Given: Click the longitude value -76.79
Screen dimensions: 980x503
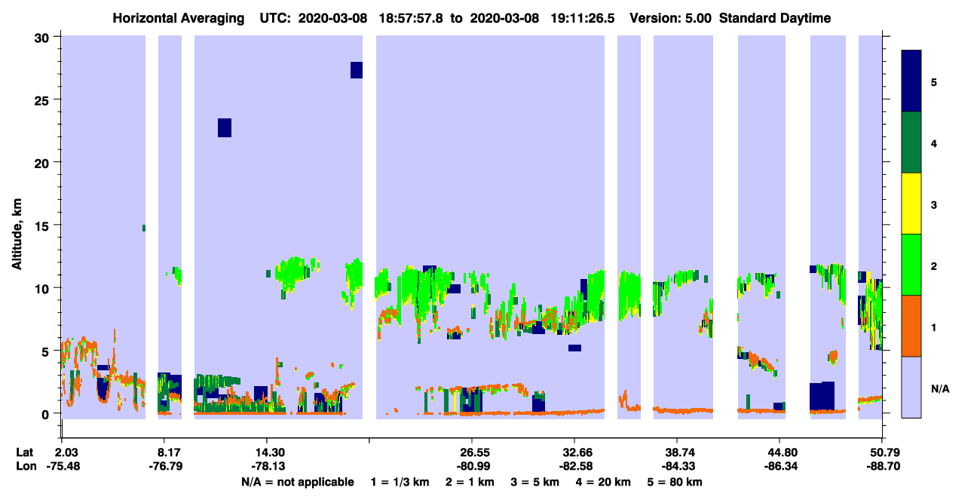Looking at the screenshot, I should (x=166, y=466).
